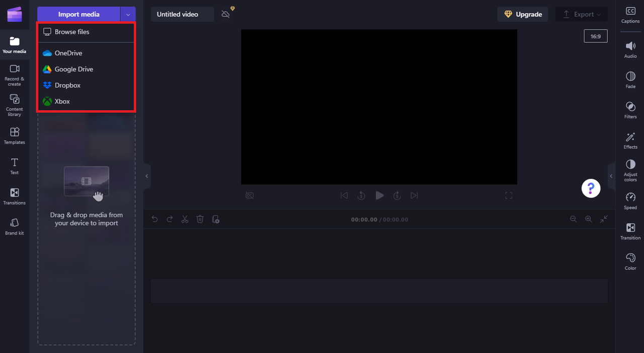The image size is (644, 353).
Task: Open the Transition properties panel
Action: pyautogui.click(x=630, y=231)
